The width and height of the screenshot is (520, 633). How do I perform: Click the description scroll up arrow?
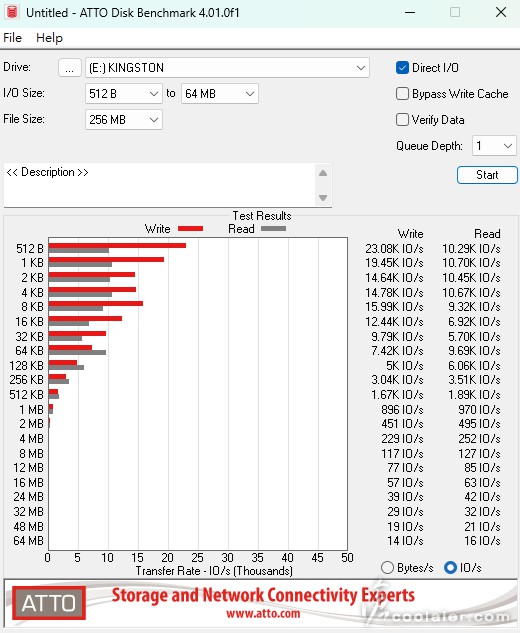(323, 173)
